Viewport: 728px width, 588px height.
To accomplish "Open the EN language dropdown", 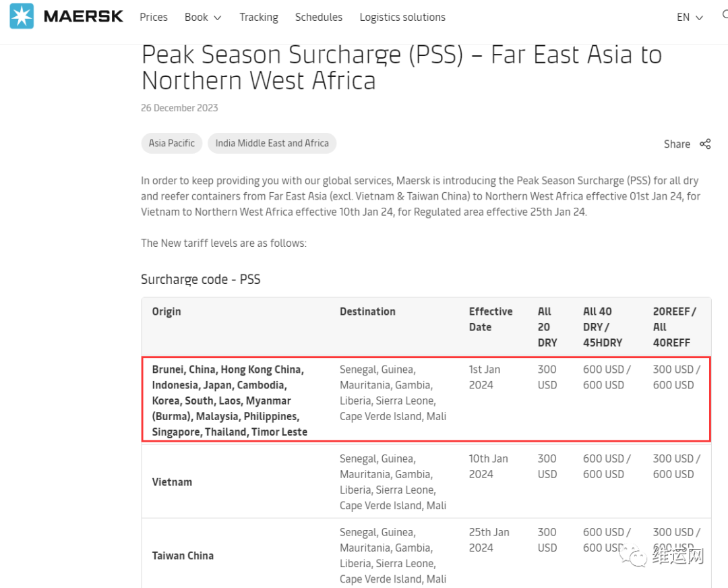I will pyautogui.click(x=690, y=17).
